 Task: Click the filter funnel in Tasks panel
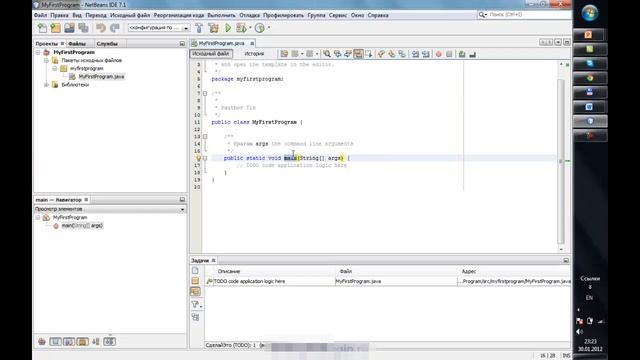click(x=196, y=304)
